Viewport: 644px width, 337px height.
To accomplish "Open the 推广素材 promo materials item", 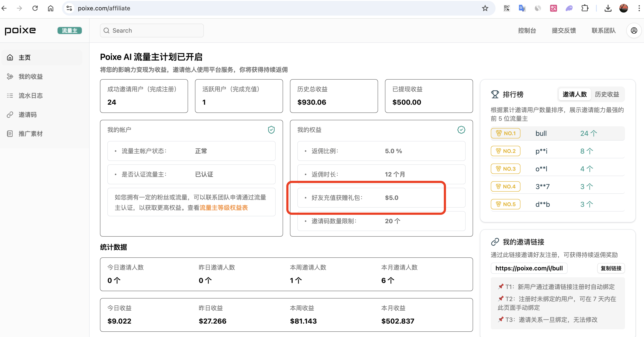I will [x=31, y=134].
